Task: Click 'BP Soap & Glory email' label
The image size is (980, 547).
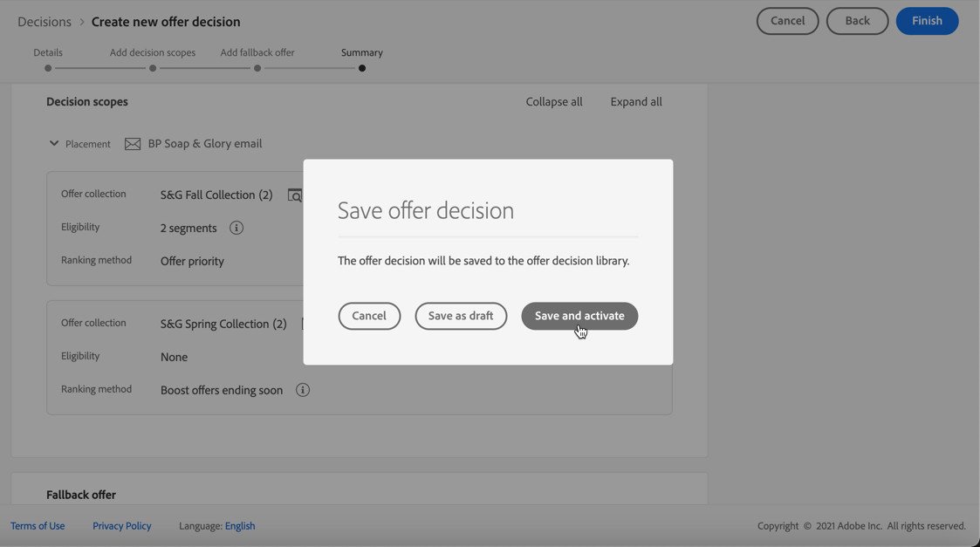Action: point(205,143)
